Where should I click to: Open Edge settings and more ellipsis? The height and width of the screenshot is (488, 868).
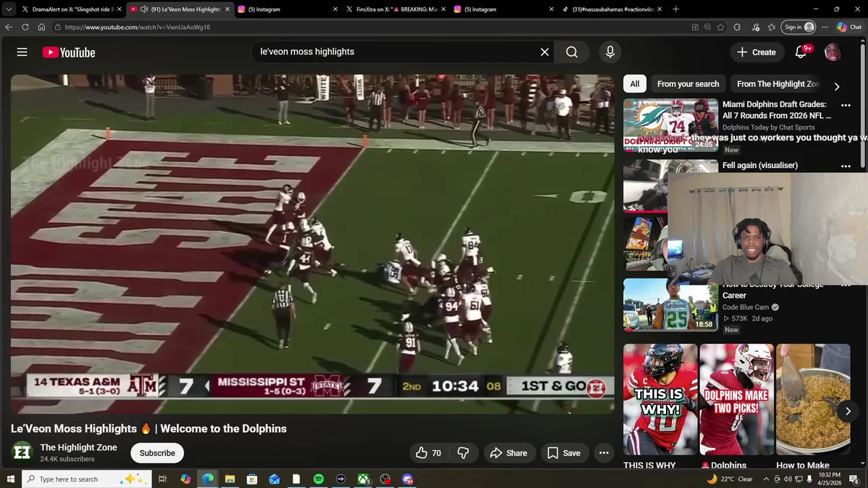click(825, 27)
